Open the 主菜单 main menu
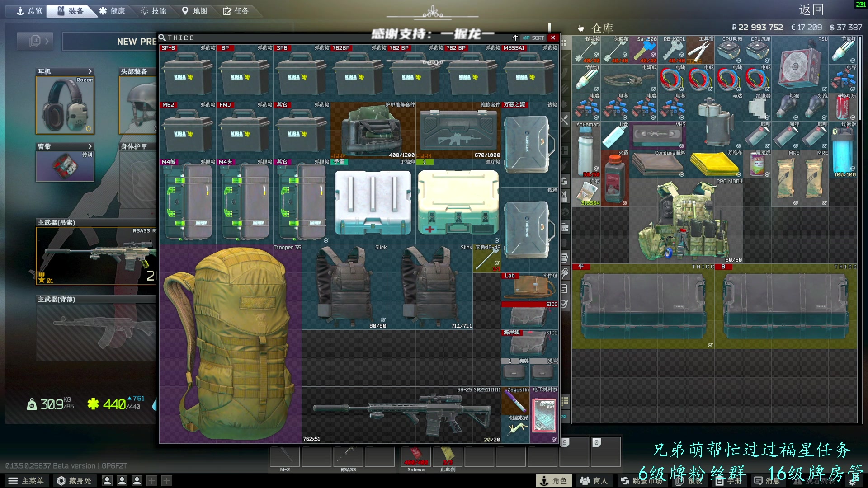 point(26,481)
